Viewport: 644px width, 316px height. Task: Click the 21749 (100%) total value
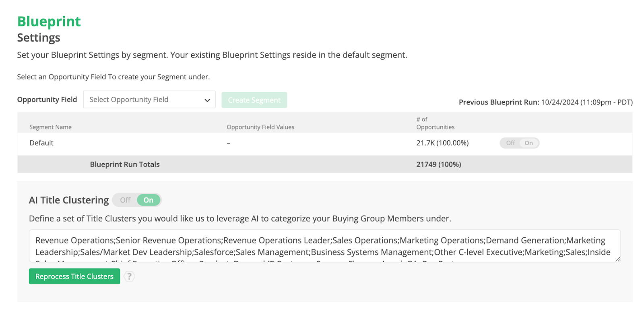(438, 164)
